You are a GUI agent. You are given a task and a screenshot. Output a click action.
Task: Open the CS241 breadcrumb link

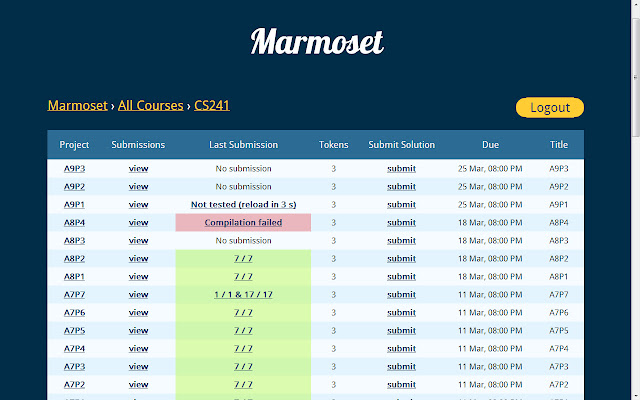(x=212, y=105)
